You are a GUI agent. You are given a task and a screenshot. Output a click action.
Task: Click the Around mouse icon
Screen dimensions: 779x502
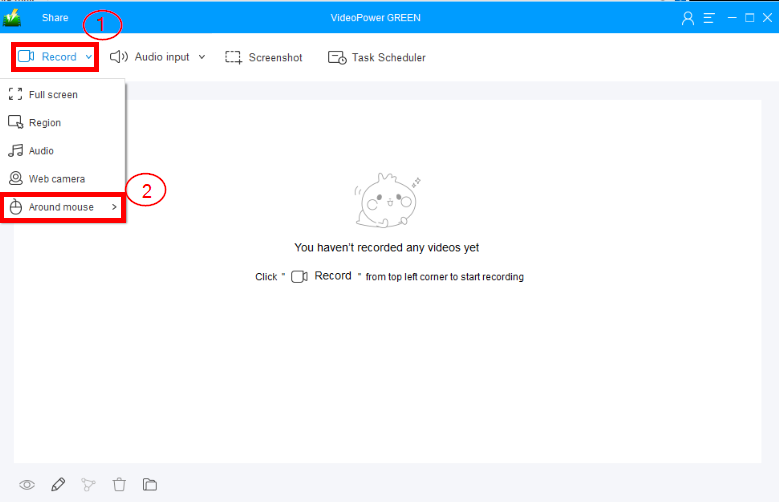(16, 207)
